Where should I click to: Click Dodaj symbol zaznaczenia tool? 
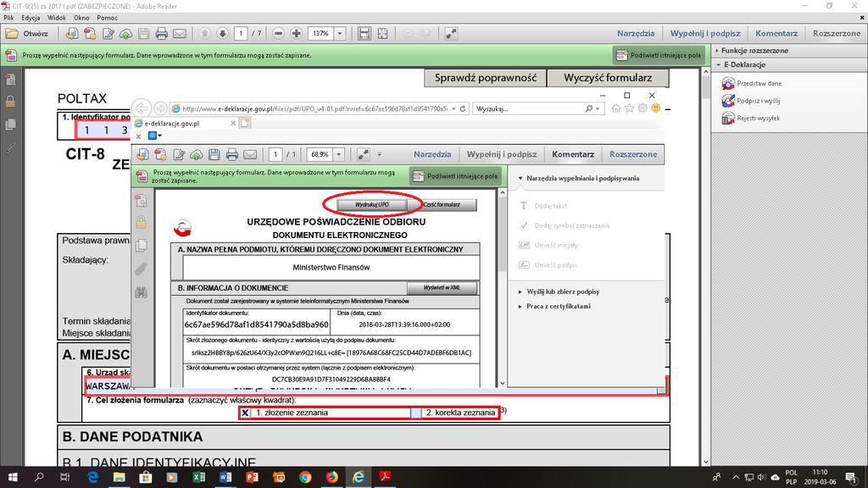click(x=564, y=225)
